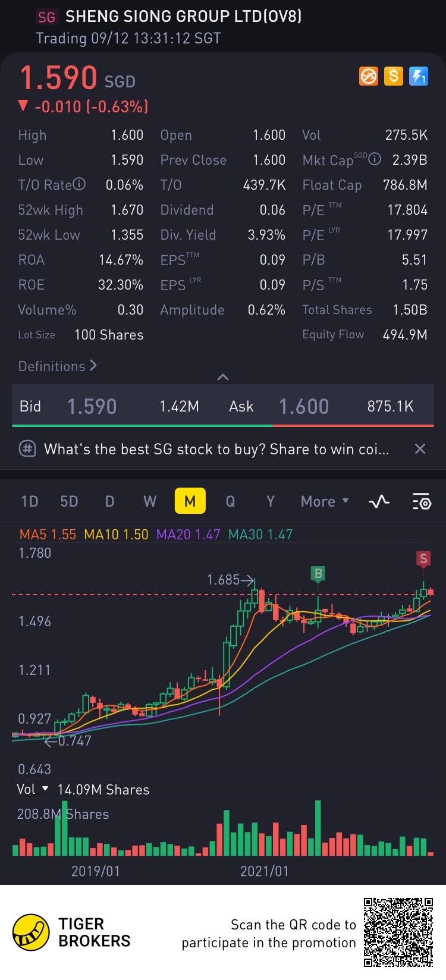Screen dimensions: 446x980
Task: Tap the SHENG SIONG GROUP LTD title
Action: pos(183,17)
